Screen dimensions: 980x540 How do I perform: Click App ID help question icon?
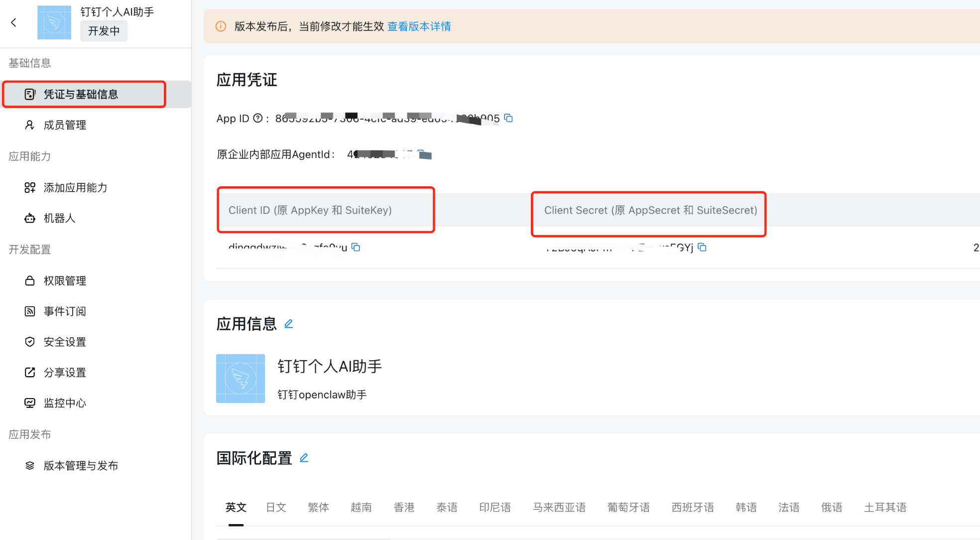(x=257, y=118)
